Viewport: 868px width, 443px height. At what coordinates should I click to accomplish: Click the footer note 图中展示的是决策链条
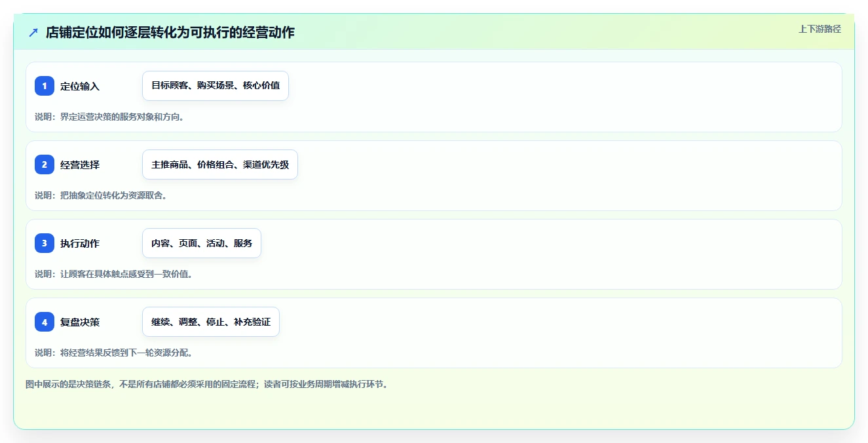tap(208, 384)
